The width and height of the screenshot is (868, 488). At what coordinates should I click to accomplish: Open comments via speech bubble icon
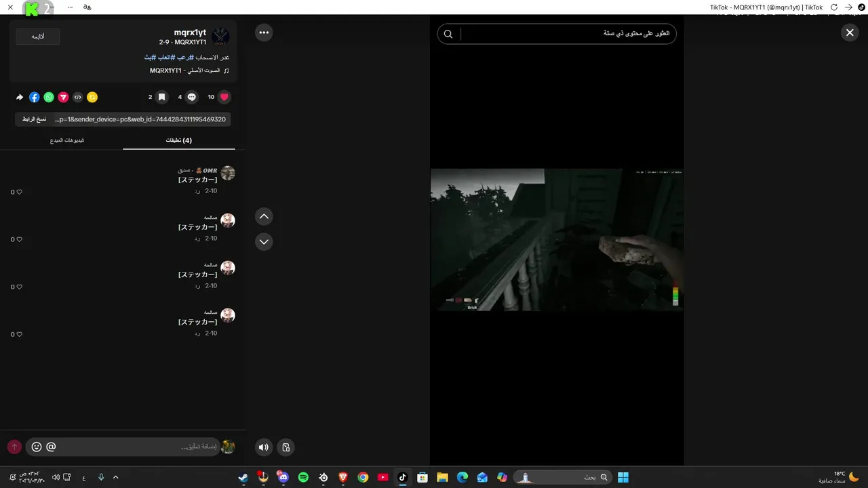click(192, 97)
